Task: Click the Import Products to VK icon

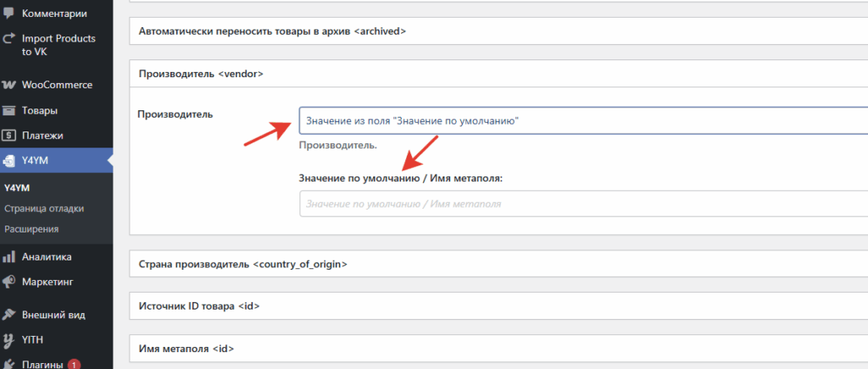Action: 9,38
